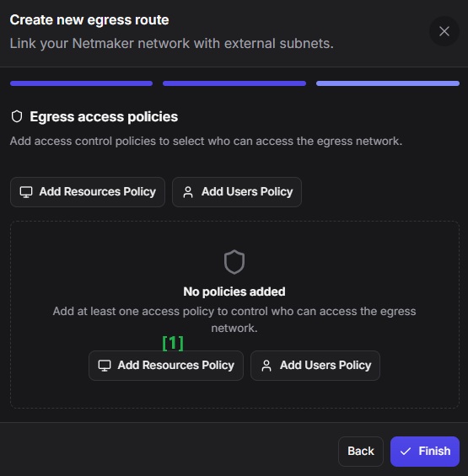Add Resources Policy from the No policies added box
Viewport: 468px width, 476px height.
[166, 366]
